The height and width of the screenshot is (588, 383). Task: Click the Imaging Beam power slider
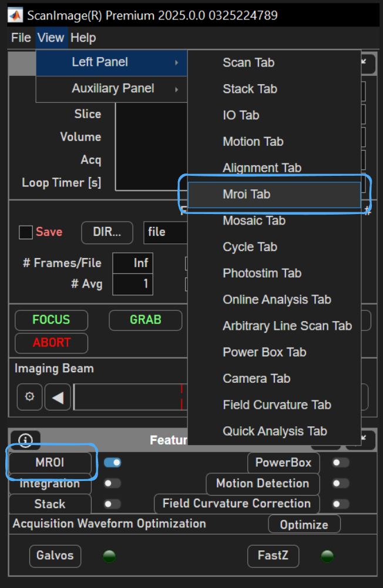pyautogui.click(x=129, y=397)
